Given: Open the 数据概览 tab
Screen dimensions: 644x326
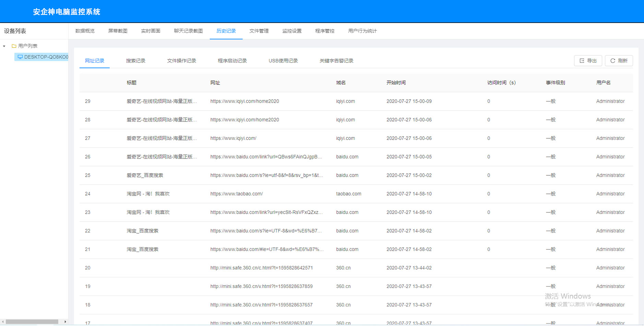Looking at the screenshot, I should point(85,31).
